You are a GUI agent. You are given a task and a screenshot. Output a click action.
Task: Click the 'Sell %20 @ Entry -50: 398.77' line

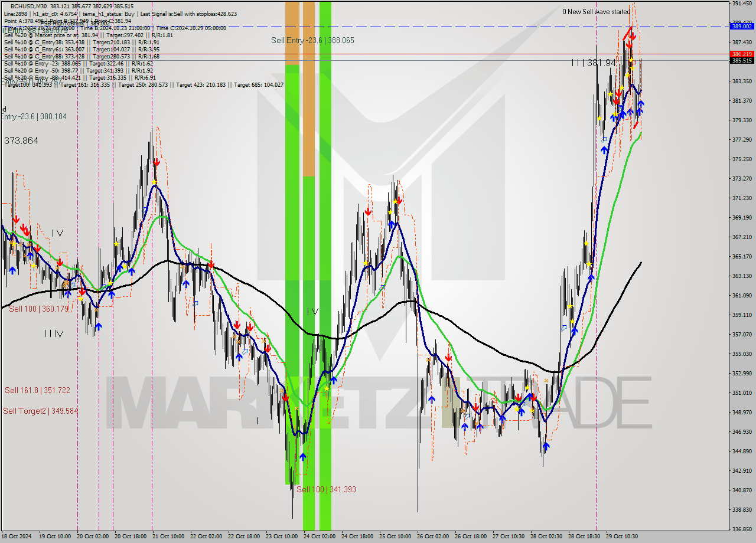(80, 71)
